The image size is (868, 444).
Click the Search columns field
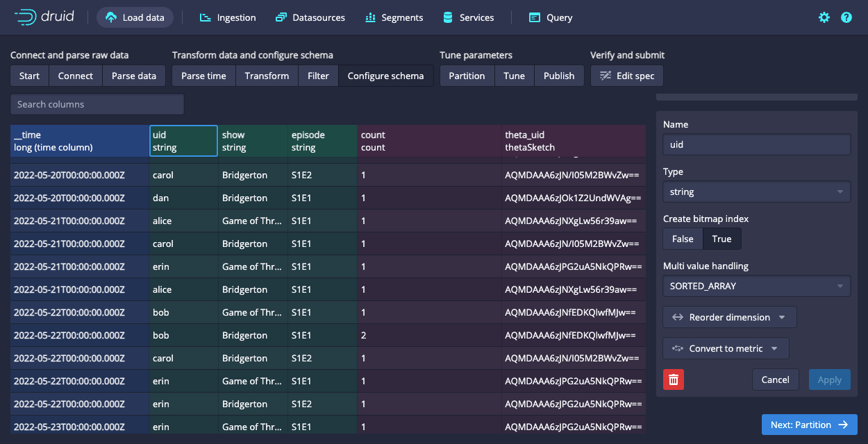click(x=97, y=104)
